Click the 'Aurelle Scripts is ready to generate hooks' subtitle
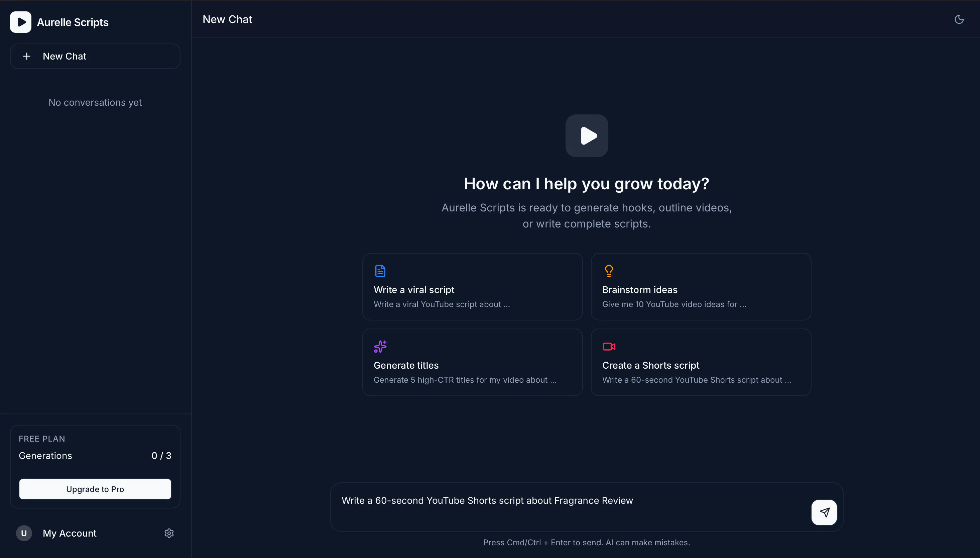980x558 pixels. (587, 216)
